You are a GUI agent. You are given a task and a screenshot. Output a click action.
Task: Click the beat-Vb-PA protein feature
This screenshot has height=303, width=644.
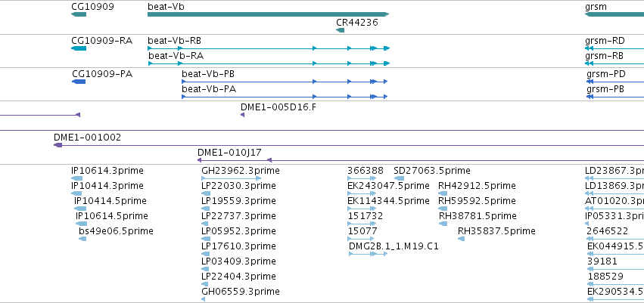click(x=285, y=97)
